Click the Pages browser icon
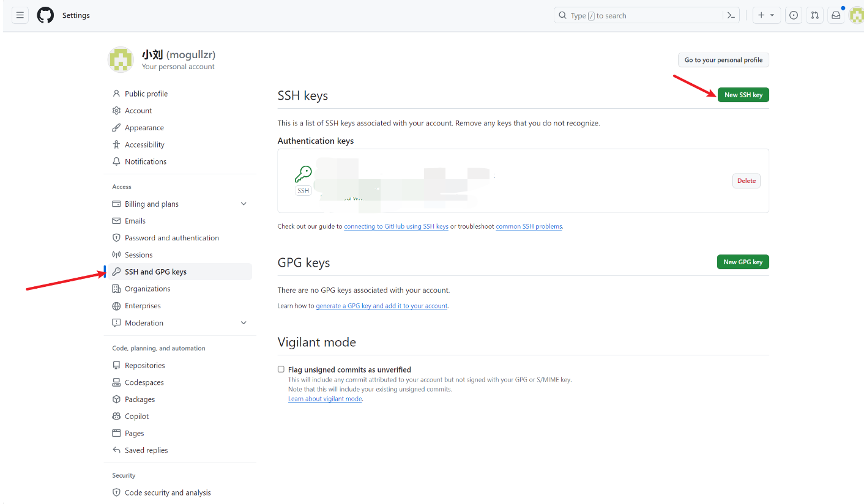864x504 pixels. (x=116, y=433)
